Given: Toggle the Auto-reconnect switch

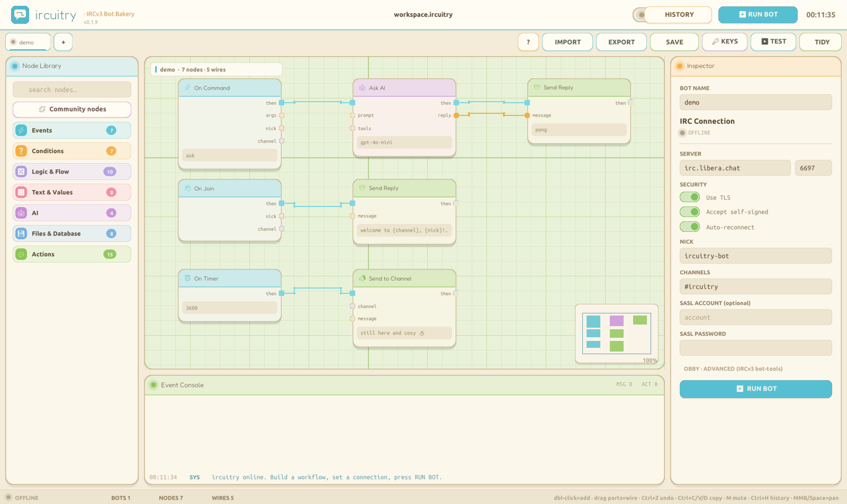Looking at the screenshot, I should click(690, 227).
